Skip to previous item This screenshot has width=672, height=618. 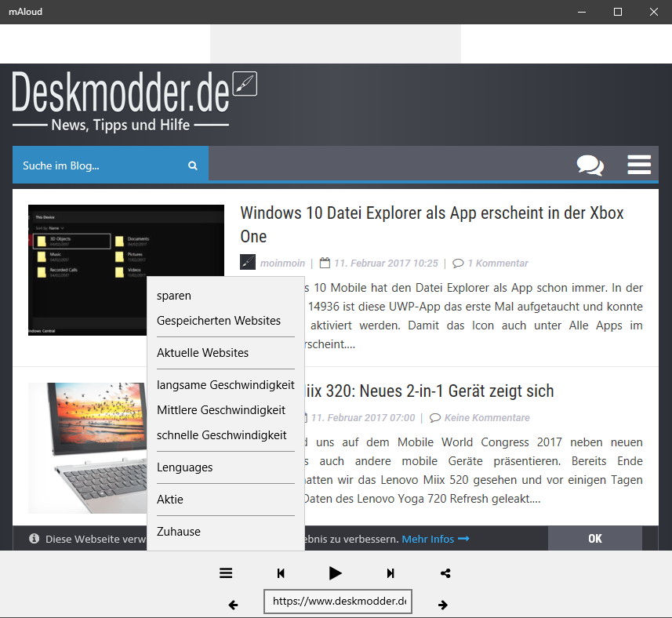(x=281, y=573)
